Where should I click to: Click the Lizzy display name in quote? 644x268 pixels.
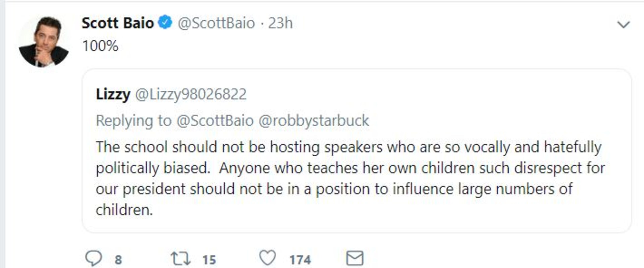click(x=113, y=94)
